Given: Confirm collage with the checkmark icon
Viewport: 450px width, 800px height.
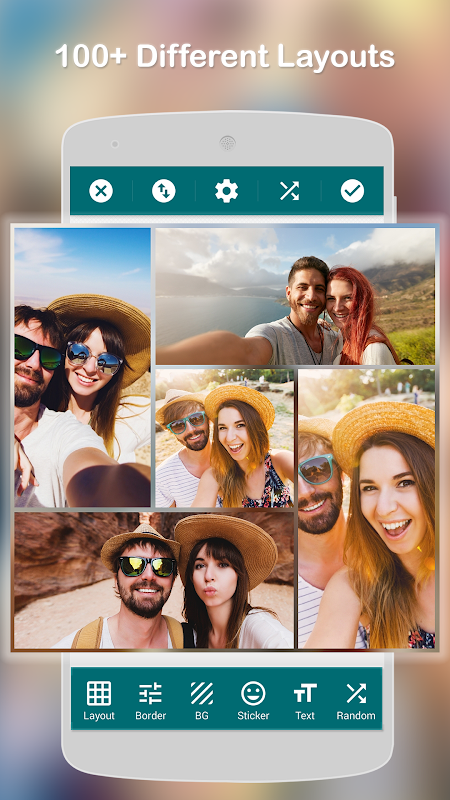Looking at the screenshot, I should pos(352,191).
